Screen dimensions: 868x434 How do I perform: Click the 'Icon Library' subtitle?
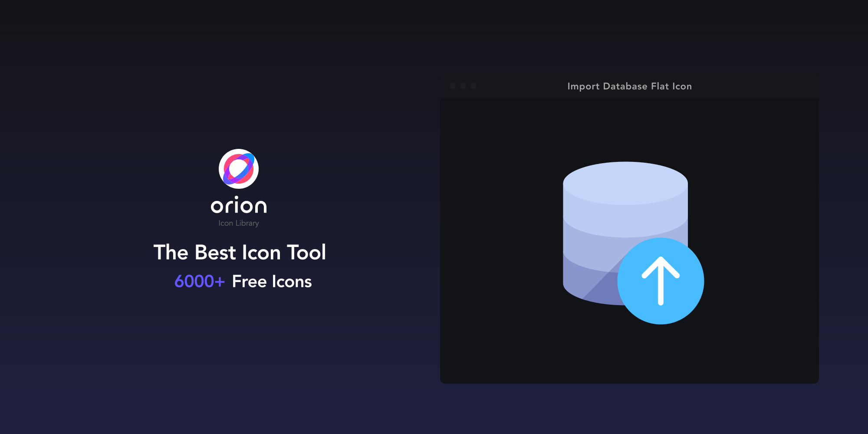pos(239,223)
